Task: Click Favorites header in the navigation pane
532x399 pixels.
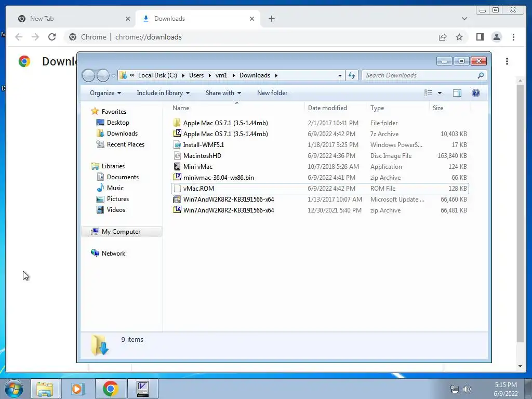Action: coord(114,112)
